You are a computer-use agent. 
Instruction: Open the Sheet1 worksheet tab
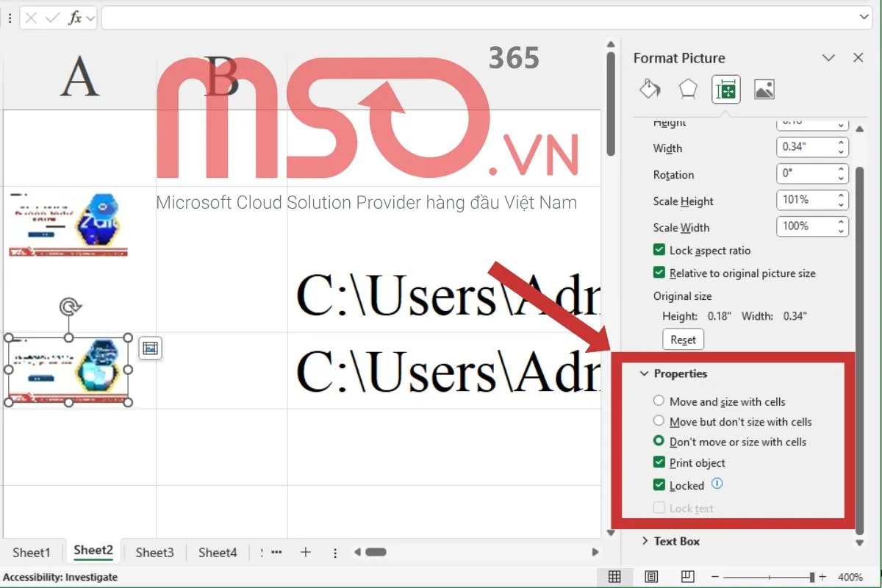[33, 552]
